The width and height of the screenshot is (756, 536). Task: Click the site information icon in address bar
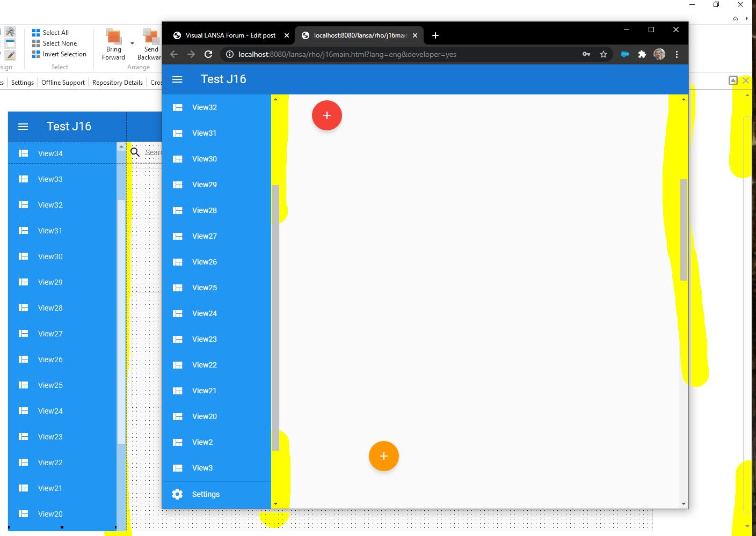(x=229, y=54)
